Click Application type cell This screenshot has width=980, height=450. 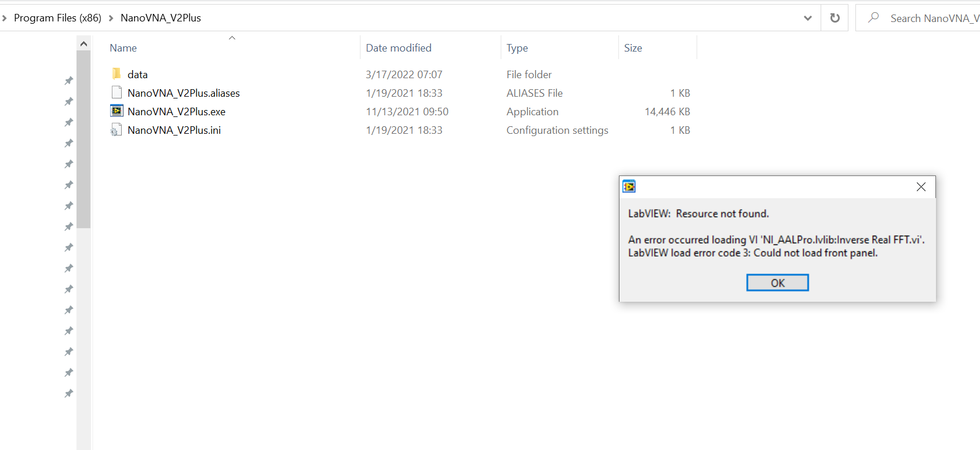[x=533, y=111]
